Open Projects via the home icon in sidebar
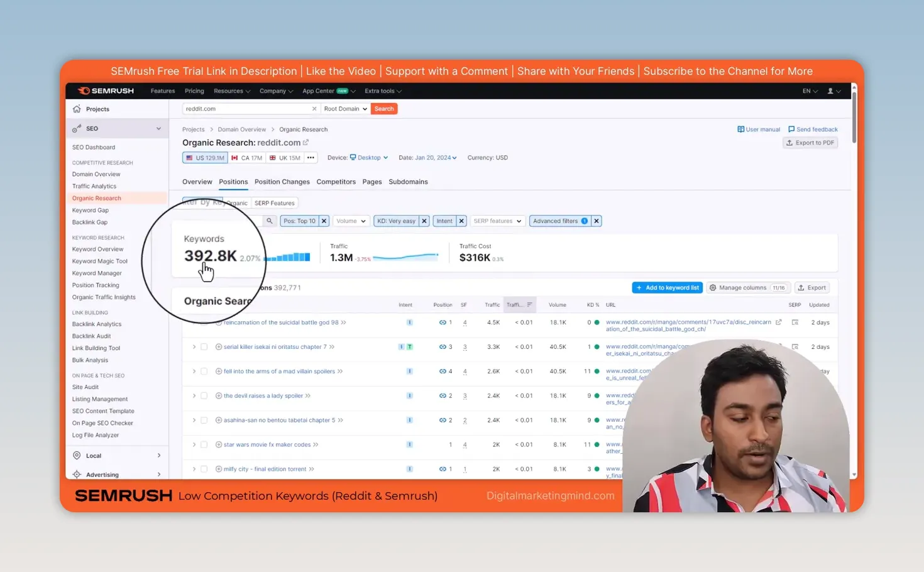The image size is (924, 572). pyautogui.click(x=77, y=109)
